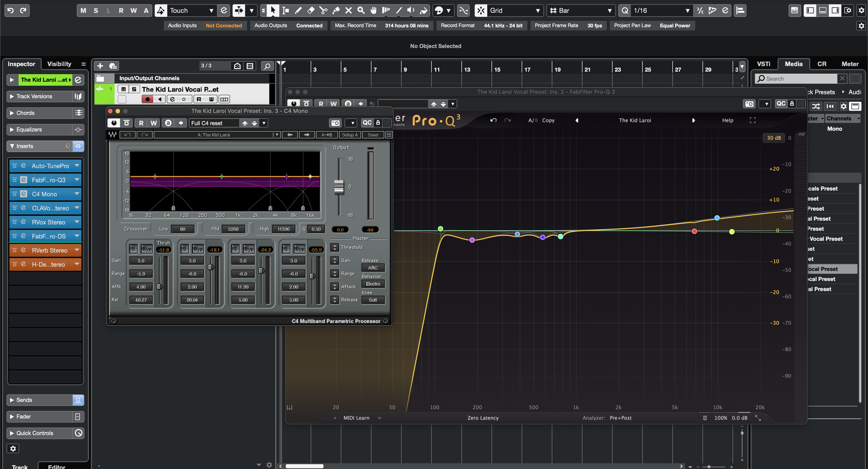Screen dimensions: 868x469
Task: Click the Add Track plus icon
Action: (x=100, y=66)
